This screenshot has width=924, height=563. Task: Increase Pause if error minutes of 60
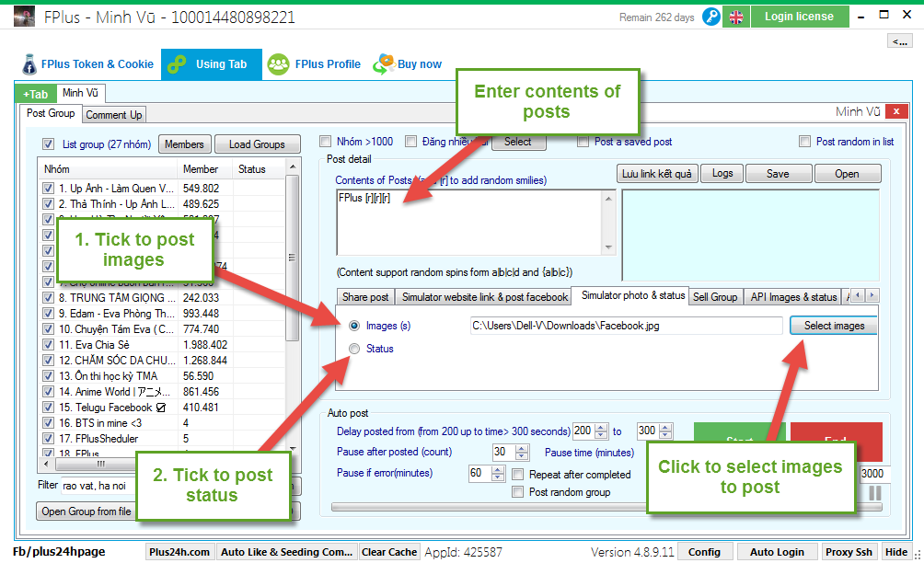click(498, 469)
